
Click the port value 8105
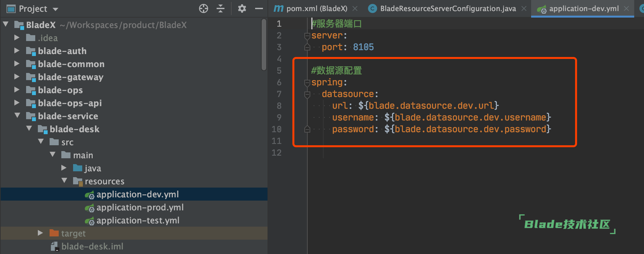(363, 47)
